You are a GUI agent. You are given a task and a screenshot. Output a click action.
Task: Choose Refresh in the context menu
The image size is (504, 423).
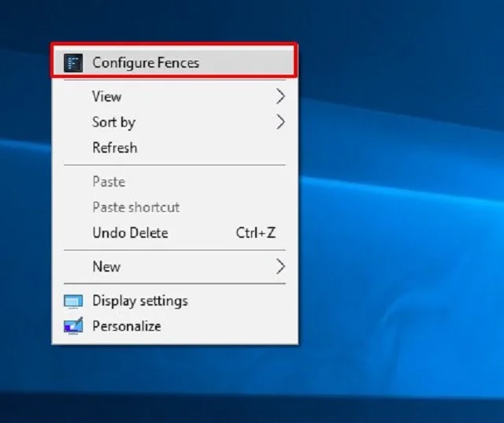[175, 148]
